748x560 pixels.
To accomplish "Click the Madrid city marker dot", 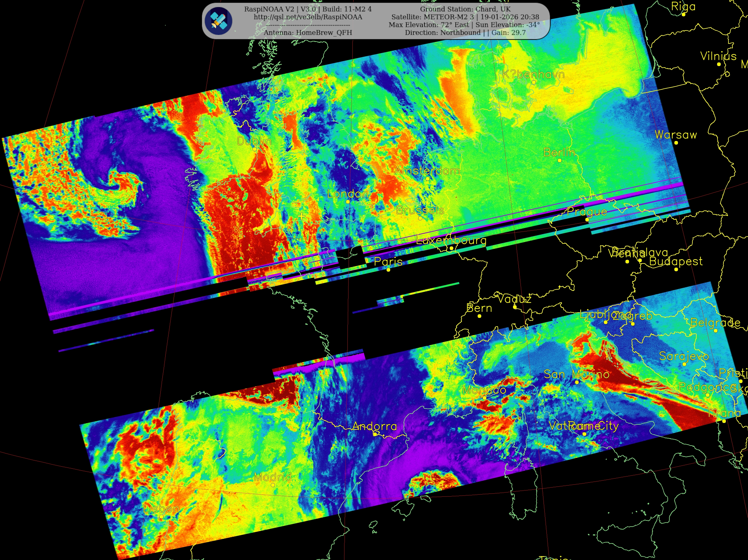I will point(273,485).
